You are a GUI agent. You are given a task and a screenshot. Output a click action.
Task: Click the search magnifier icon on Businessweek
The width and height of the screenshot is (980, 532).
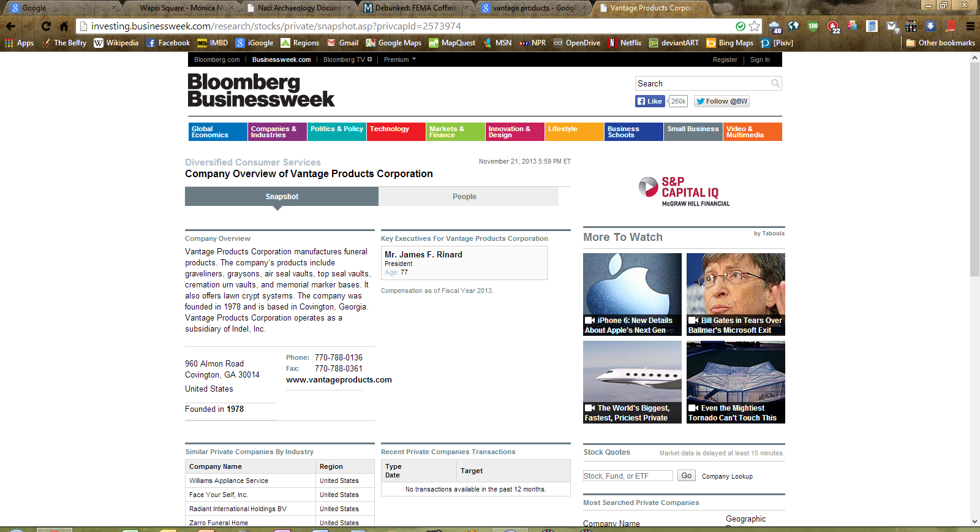pos(775,83)
